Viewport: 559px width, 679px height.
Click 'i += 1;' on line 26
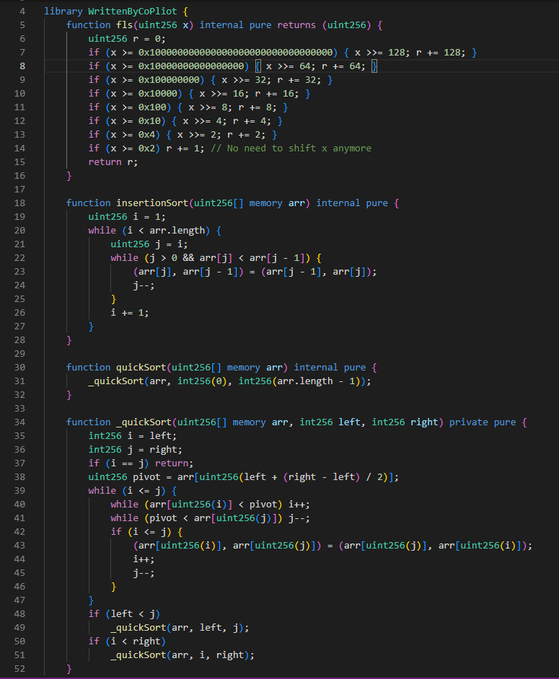click(130, 313)
